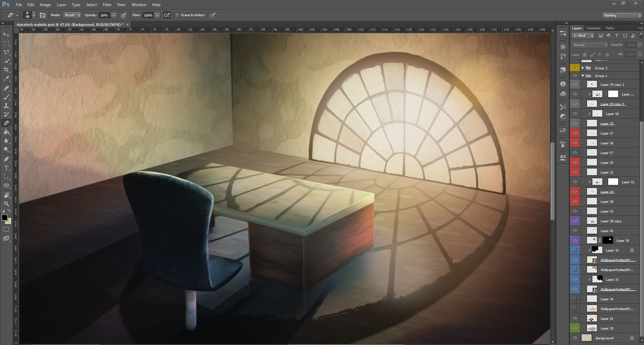Enable airbrush build-up effects icon
This screenshot has height=345, width=644.
[167, 15]
